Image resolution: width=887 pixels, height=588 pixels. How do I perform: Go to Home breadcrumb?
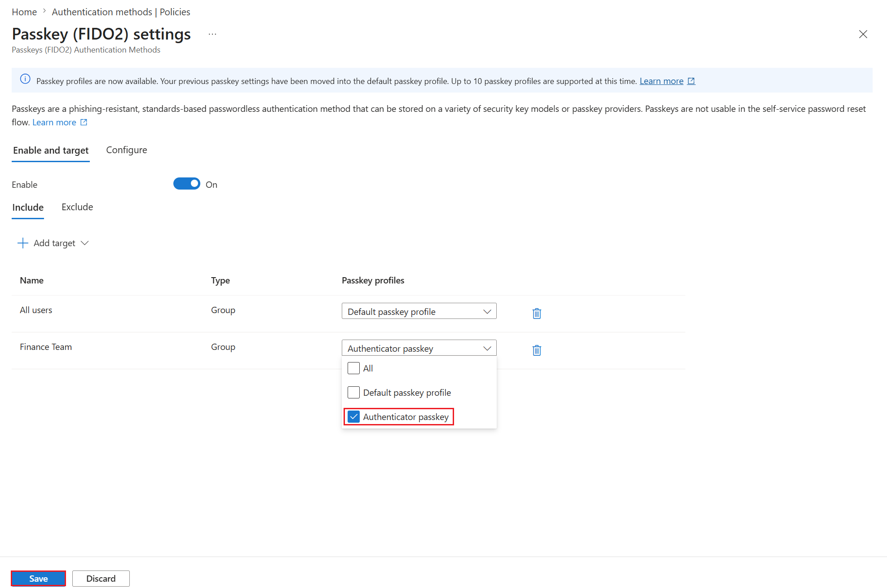click(24, 12)
